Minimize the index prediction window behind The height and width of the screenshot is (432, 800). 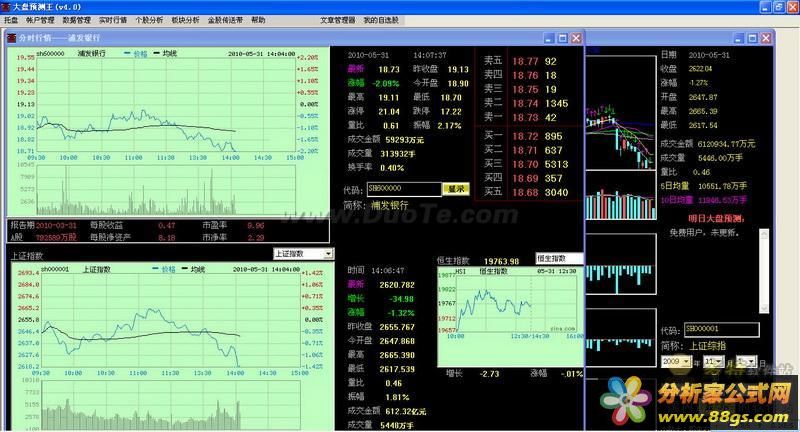(x=739, y=38)
